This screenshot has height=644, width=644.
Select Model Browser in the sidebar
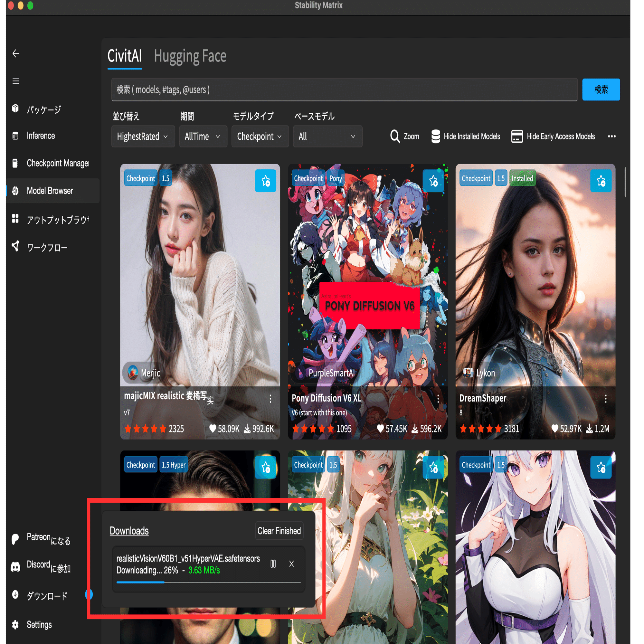click(53, 191)
